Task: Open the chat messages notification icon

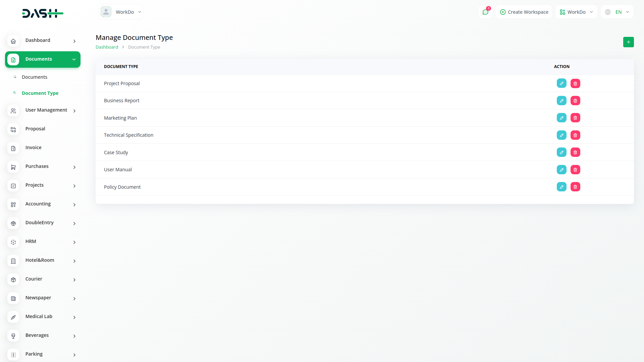Action: coord(485,12)
